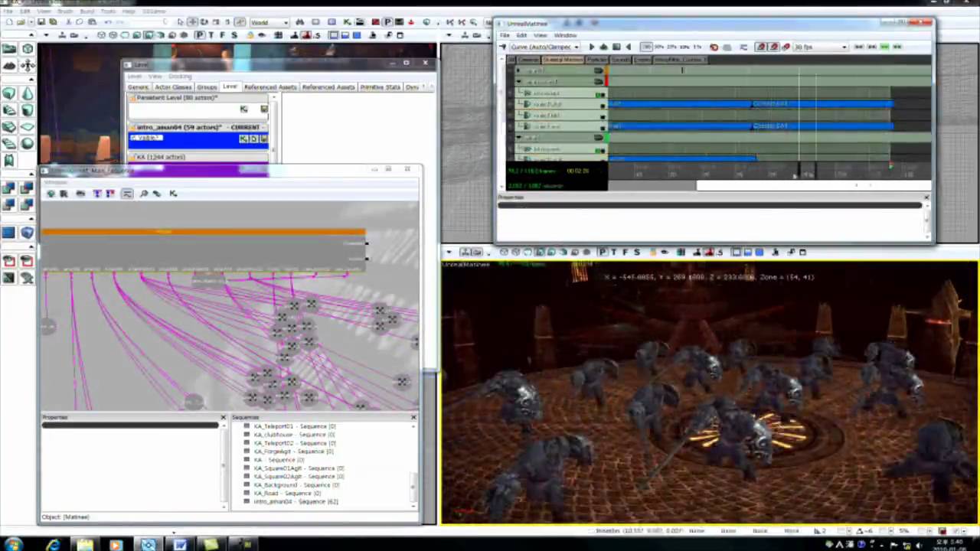This screenshot has height=551, width=980.
Task: Click Save icon in main toolbar
Action: (x=41, y=22)
